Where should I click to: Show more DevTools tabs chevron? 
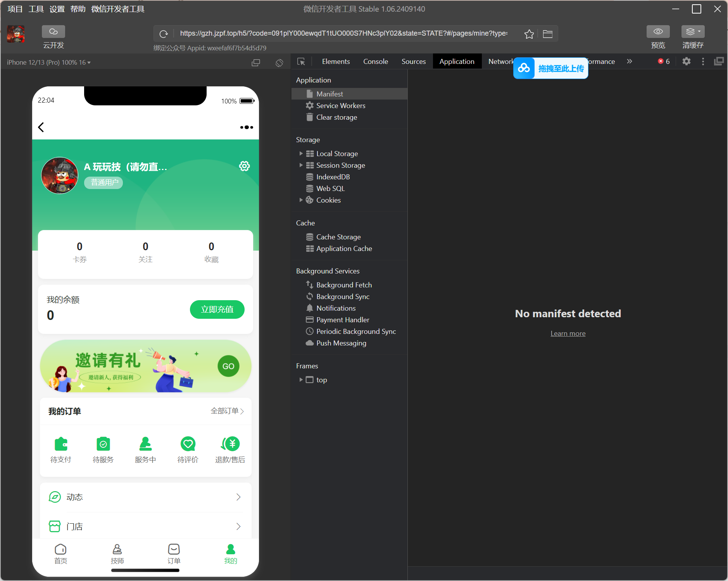coord(630,62)
